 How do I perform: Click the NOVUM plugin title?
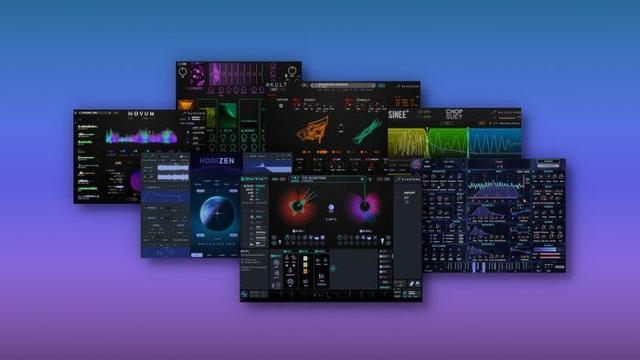click(141, 114)
